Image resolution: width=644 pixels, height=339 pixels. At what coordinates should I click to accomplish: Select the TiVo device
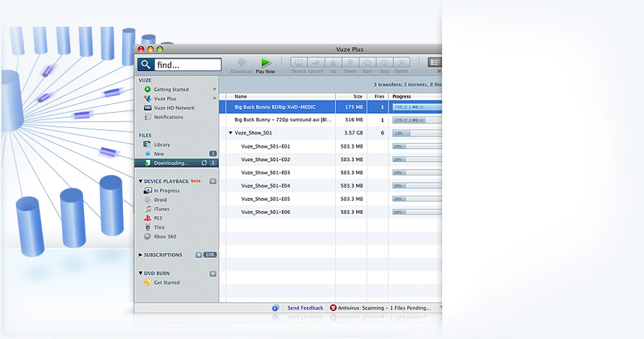[159, 228]
